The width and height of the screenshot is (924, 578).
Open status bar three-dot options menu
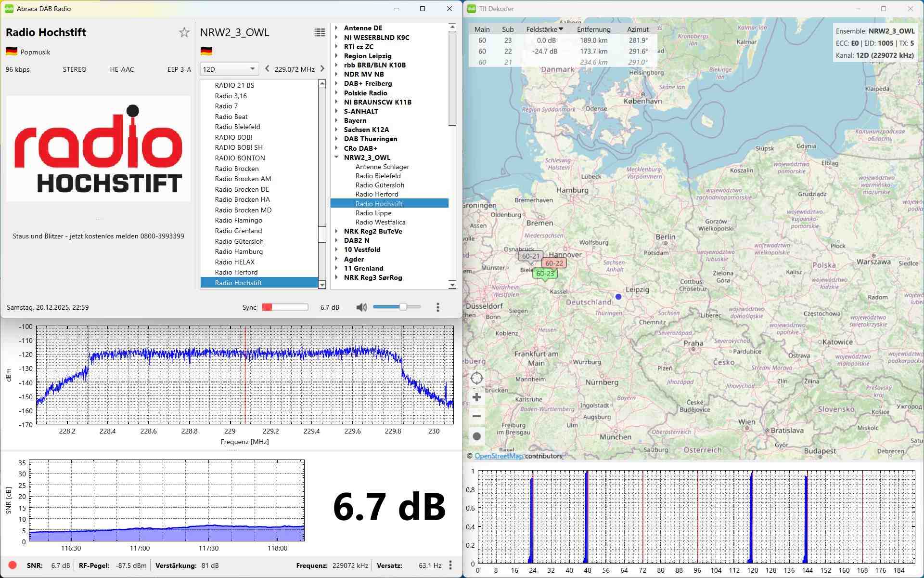(450, 565)
